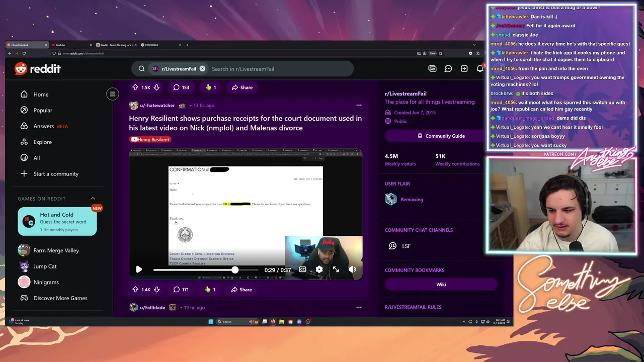
Task: Open the Wiki bookmark
Action: pos(441,284)
